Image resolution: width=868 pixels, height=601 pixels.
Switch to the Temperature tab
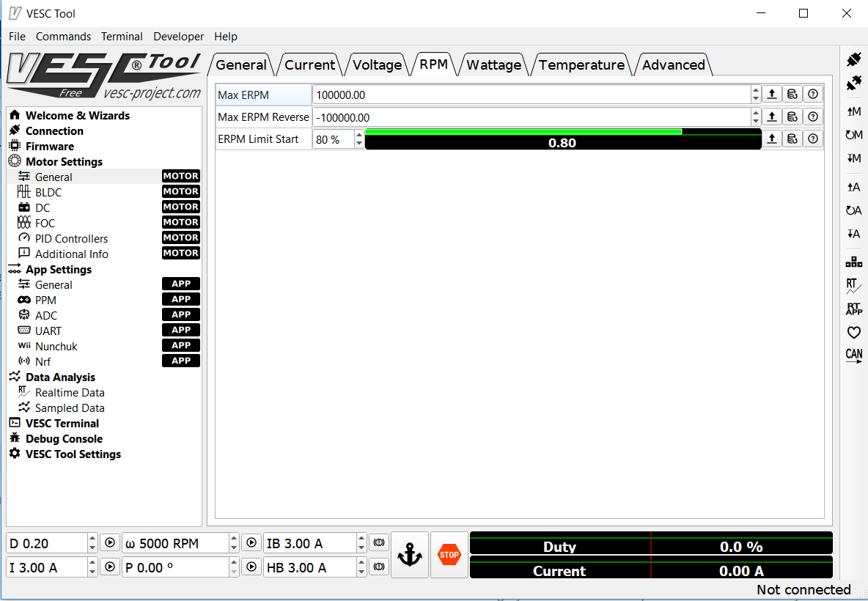581,64
